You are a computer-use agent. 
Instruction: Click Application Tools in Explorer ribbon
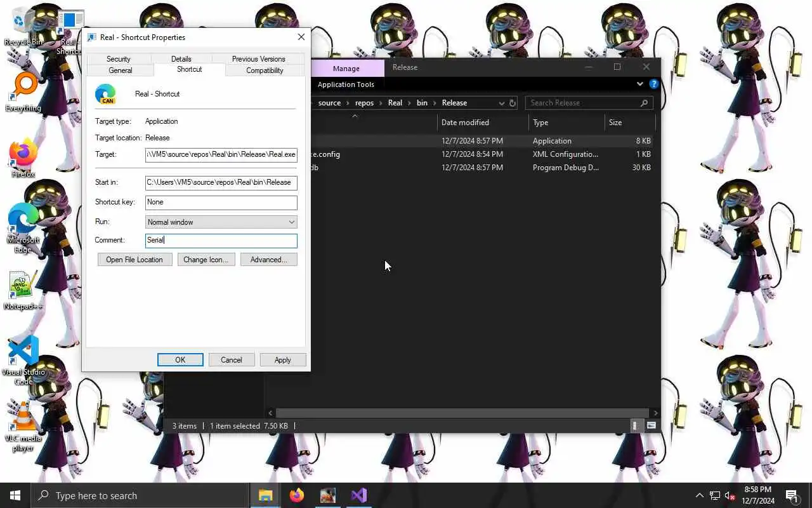pyautogui.click(x=346, y=84)
